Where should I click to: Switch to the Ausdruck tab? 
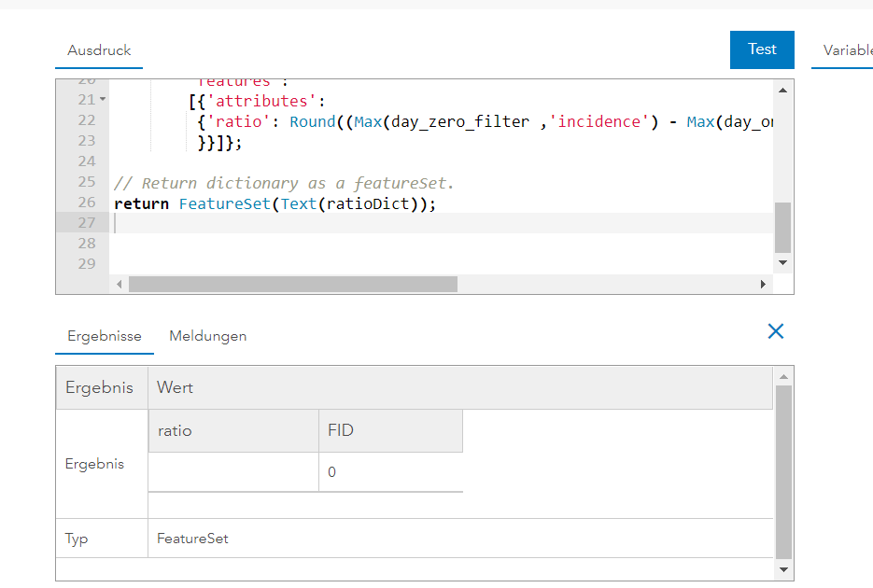99,50
